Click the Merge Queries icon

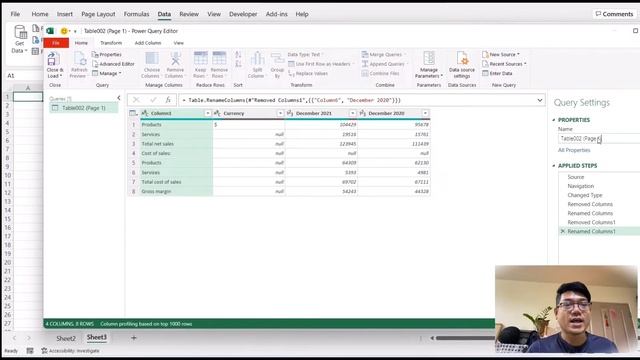tap(365, 54)
